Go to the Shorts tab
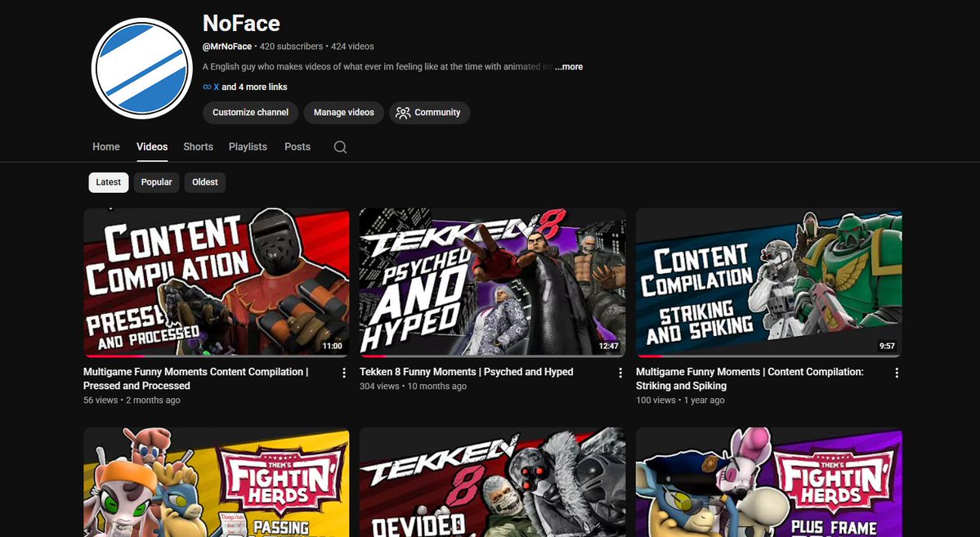This screenshot has height=537, width=980. click(198, 147)
